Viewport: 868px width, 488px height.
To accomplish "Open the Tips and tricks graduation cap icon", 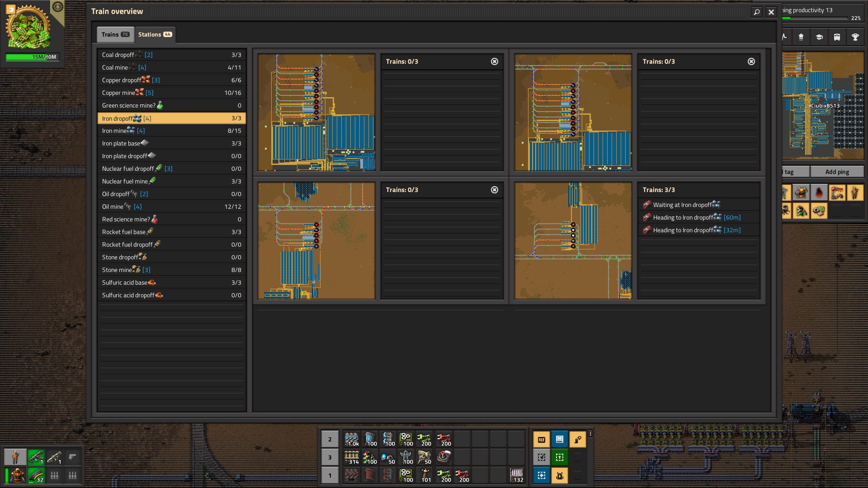I will coord(819,37).
